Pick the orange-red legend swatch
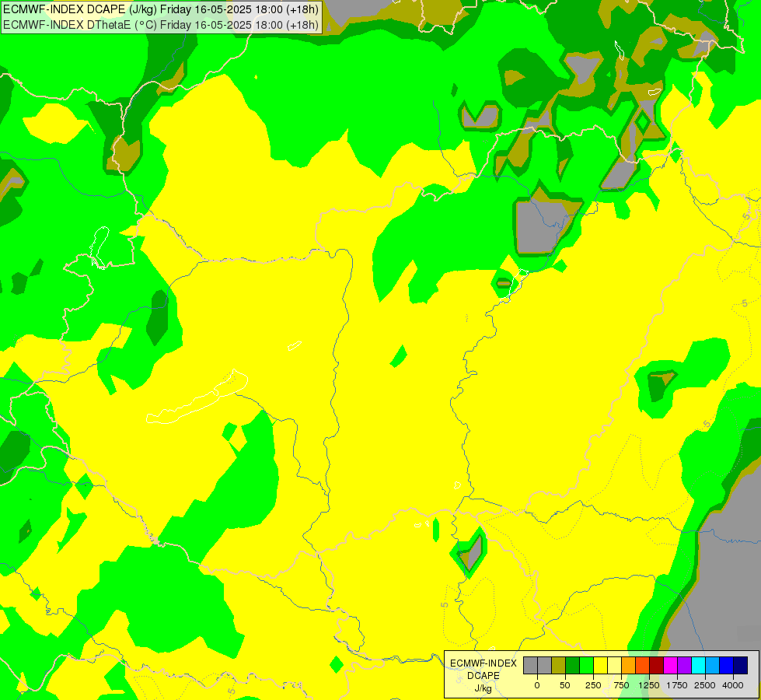Screen dimensions: 761x700 click(x=643, y=666)
